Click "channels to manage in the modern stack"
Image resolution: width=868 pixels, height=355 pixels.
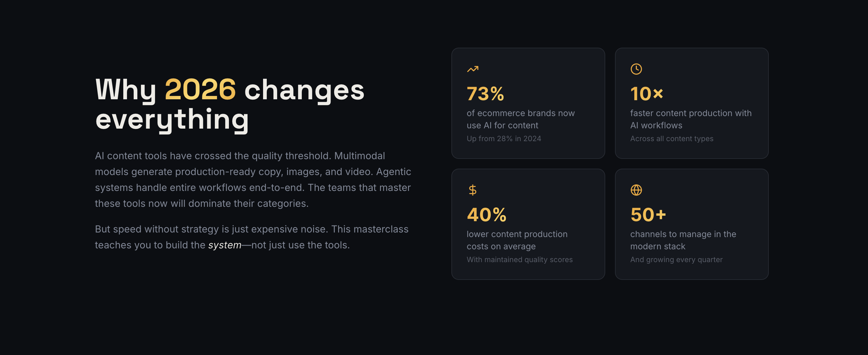click(x=683, y=240)
